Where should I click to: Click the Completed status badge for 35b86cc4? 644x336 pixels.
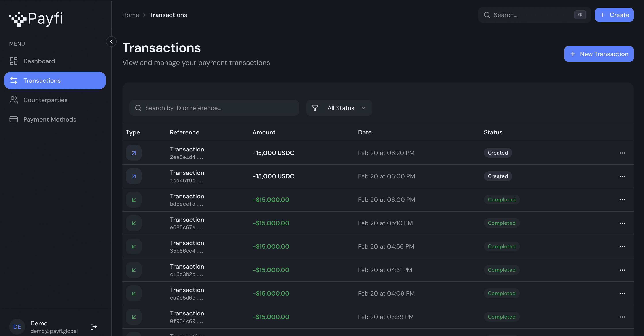tap(501, 246)
